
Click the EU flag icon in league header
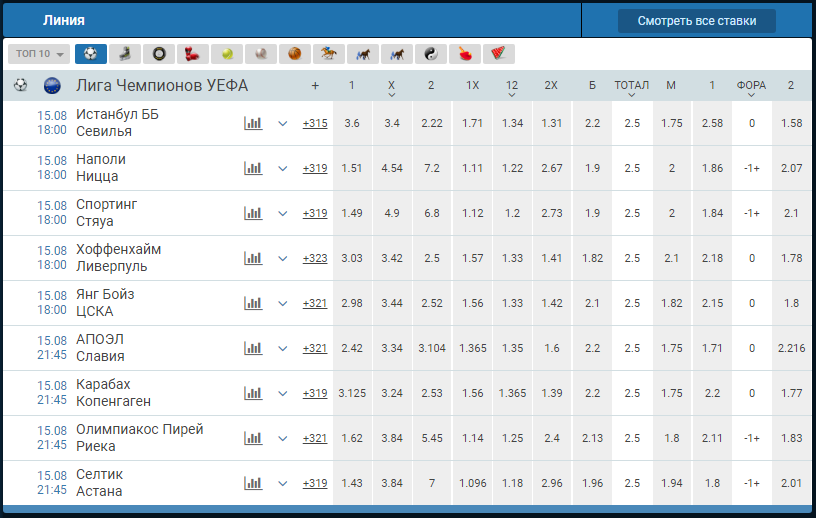[52, 85]
